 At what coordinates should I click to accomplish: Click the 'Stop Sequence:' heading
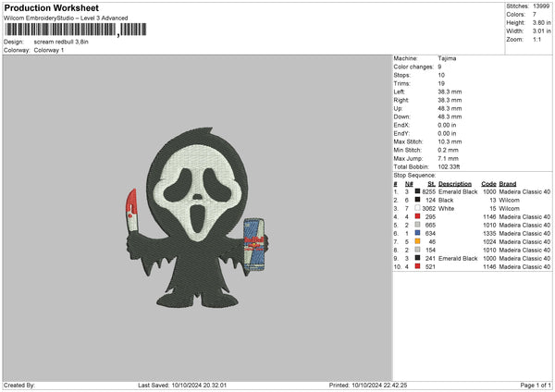tap(414, 175)
